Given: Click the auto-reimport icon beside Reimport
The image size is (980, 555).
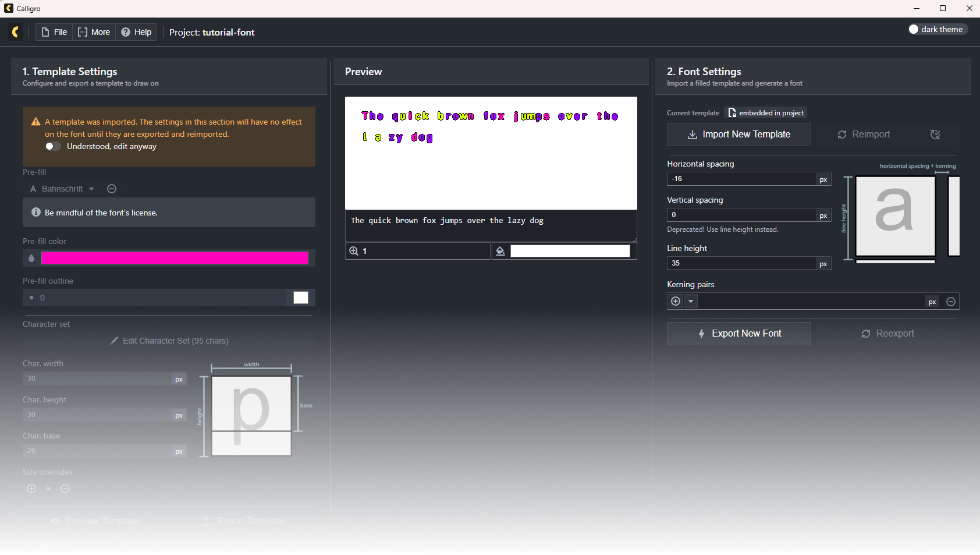Looking at the screenshot, I should point(935,134).
